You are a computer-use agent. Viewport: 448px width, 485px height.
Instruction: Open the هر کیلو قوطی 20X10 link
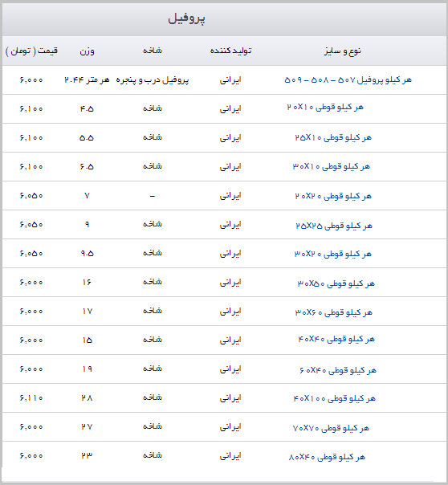(325, 108)
